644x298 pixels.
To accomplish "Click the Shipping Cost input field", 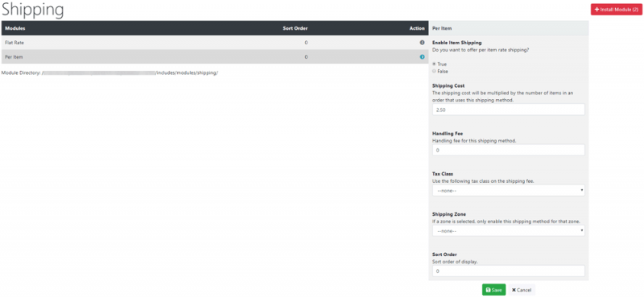I will coord(509,110).
